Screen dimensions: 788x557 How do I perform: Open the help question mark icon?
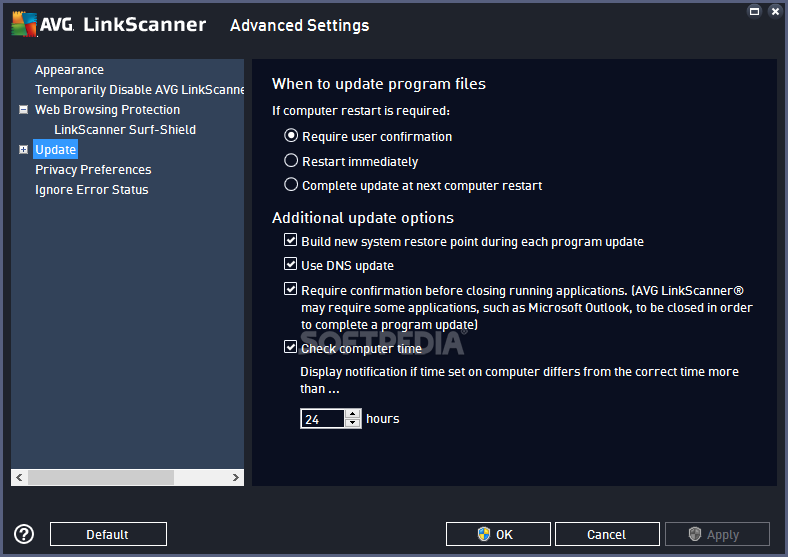(24, 534)
